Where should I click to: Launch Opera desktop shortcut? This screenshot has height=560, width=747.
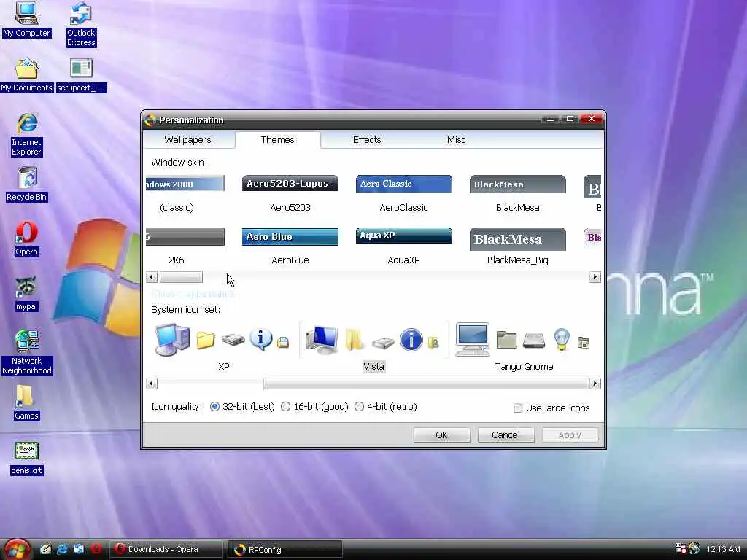pos(26,239)
